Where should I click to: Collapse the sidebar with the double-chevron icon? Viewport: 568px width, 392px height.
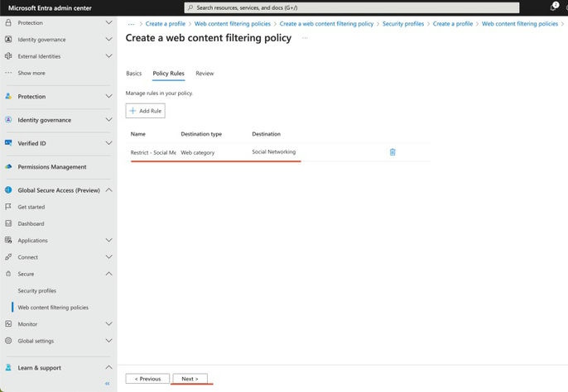pyautogui.click(x=108, y=383)
